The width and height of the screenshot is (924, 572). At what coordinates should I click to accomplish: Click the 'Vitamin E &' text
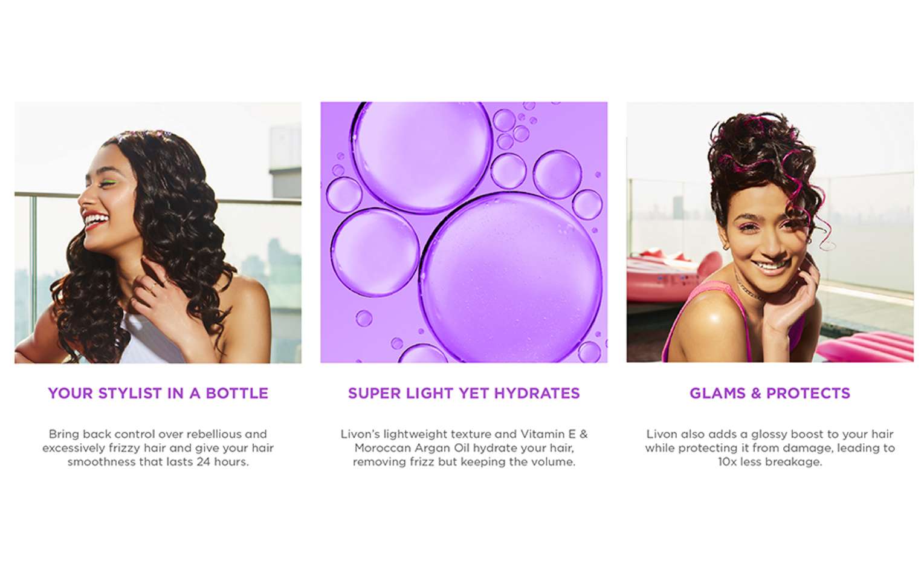pyautogui.click(x=554, y=434)
